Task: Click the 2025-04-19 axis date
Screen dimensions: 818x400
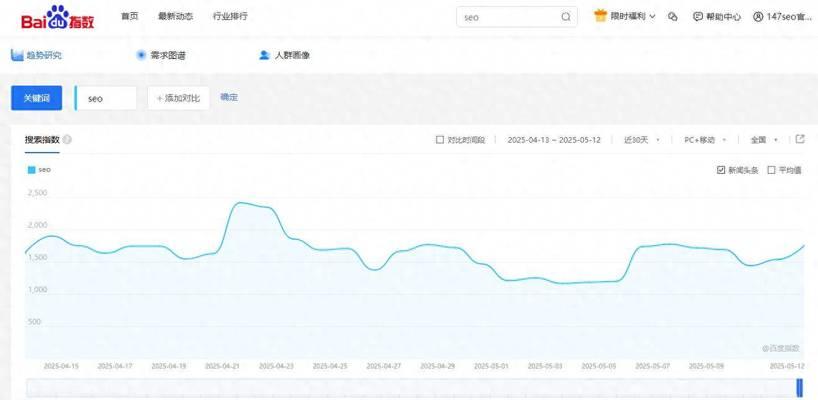Action: (169, 366)
